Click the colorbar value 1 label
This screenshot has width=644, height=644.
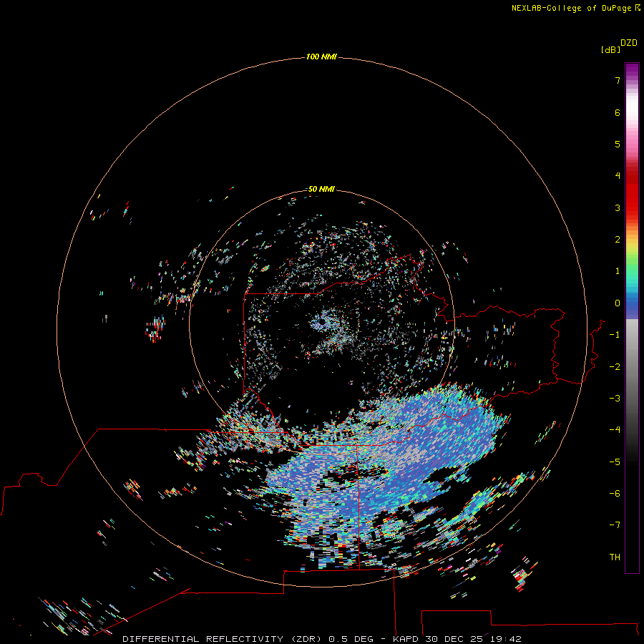point(618,271)
